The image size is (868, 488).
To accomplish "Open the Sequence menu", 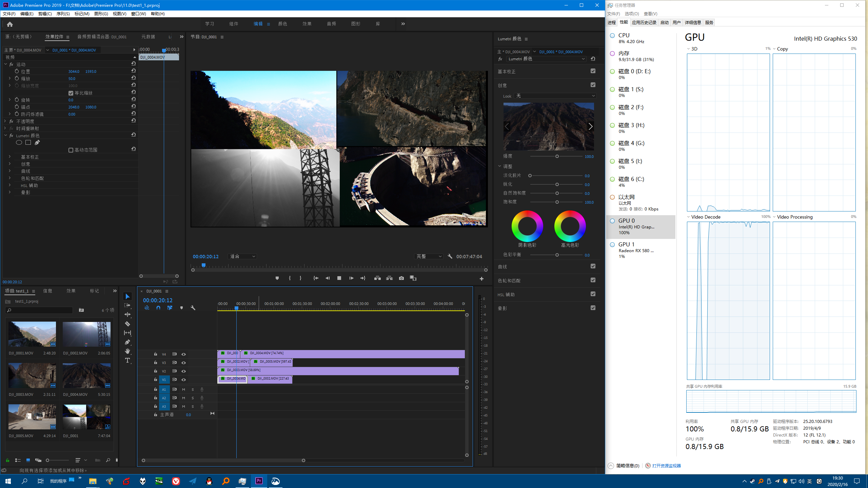I will [63, 14].
